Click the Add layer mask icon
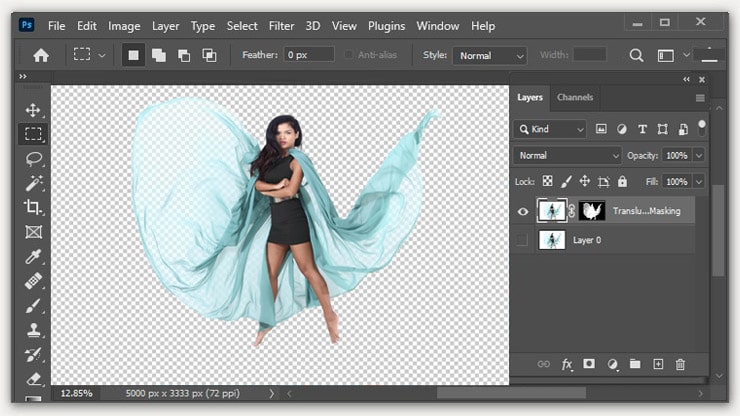Image resolution: width=740 pixels, height=416 pixels. [589, 365]
